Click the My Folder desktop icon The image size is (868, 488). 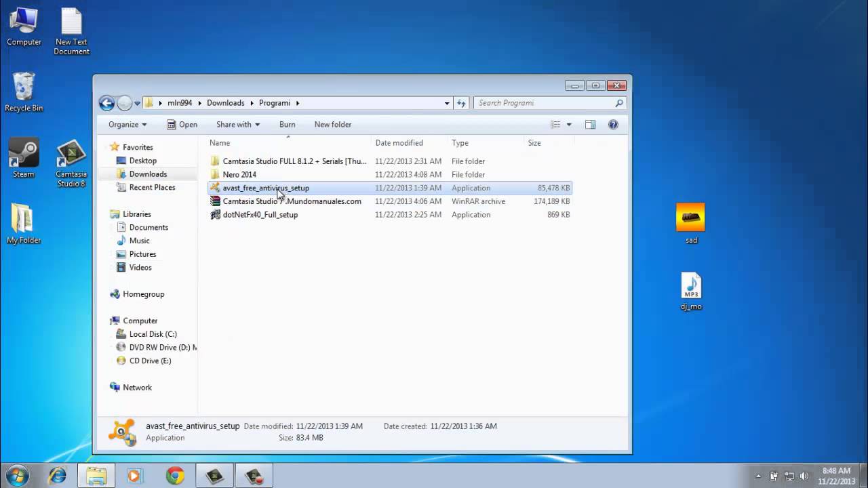[x=24, y=224]
